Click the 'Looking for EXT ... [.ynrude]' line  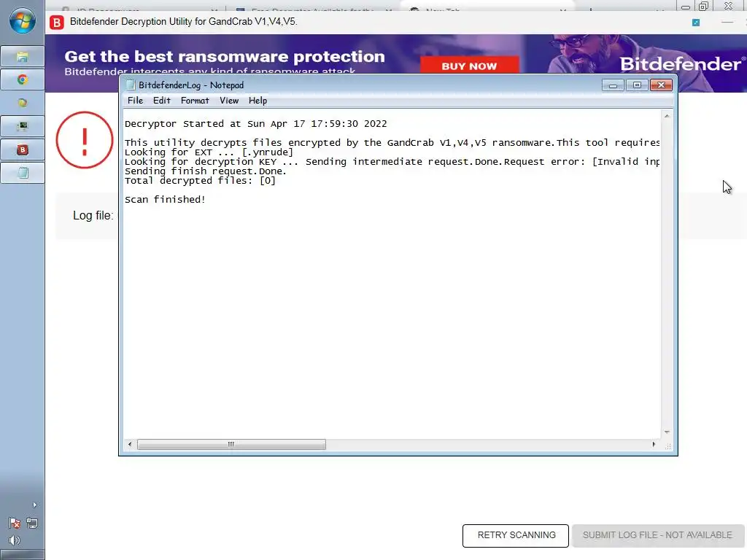pos(209,152)
